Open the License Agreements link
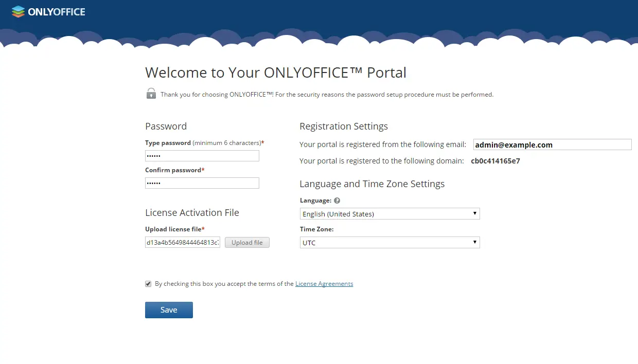This screenshot has width=638, height=364. coord(324,284)
